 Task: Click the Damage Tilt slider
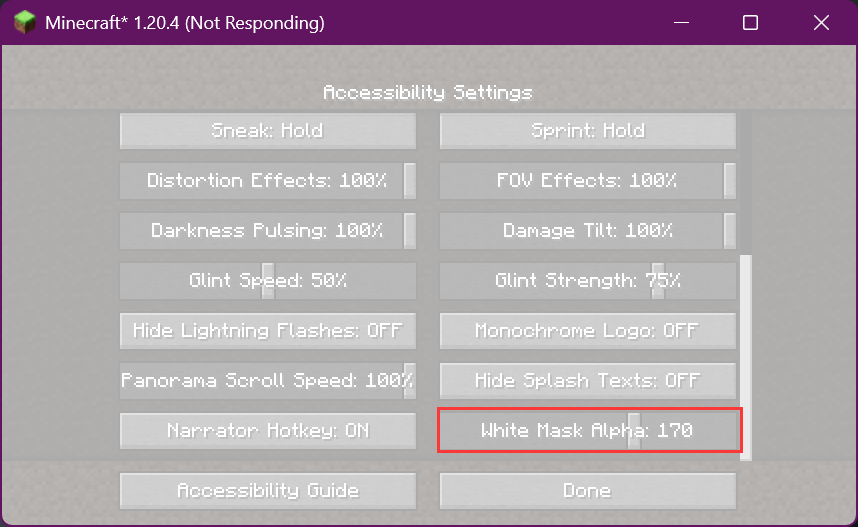click(587, 231)
